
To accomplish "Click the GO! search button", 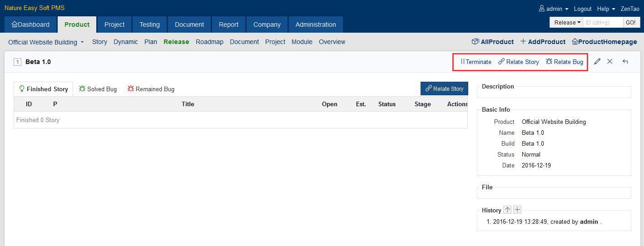I will (630, 22).
